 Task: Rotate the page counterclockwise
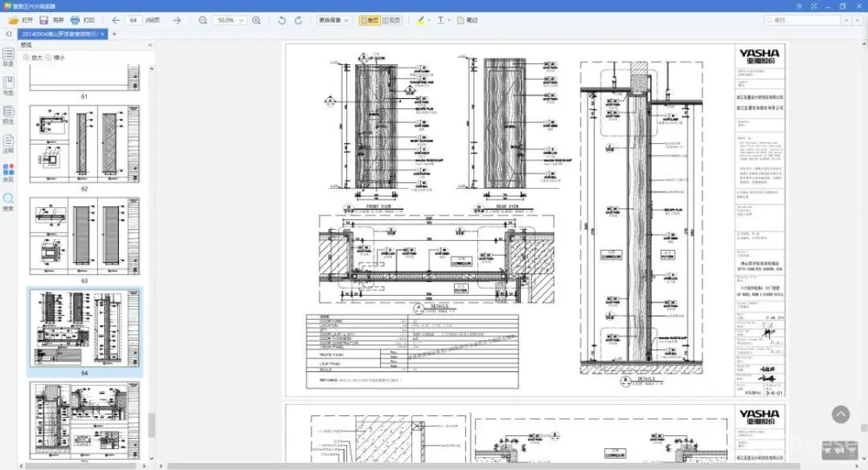click(x=282, y=19)
